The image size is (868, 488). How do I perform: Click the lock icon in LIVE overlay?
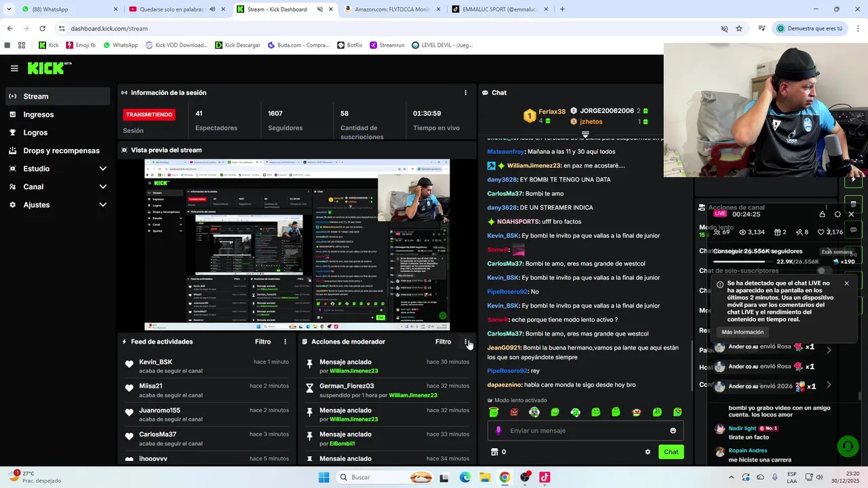[822, 214]
